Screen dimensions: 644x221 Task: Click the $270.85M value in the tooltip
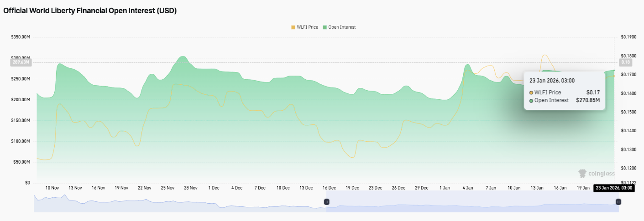588,100
